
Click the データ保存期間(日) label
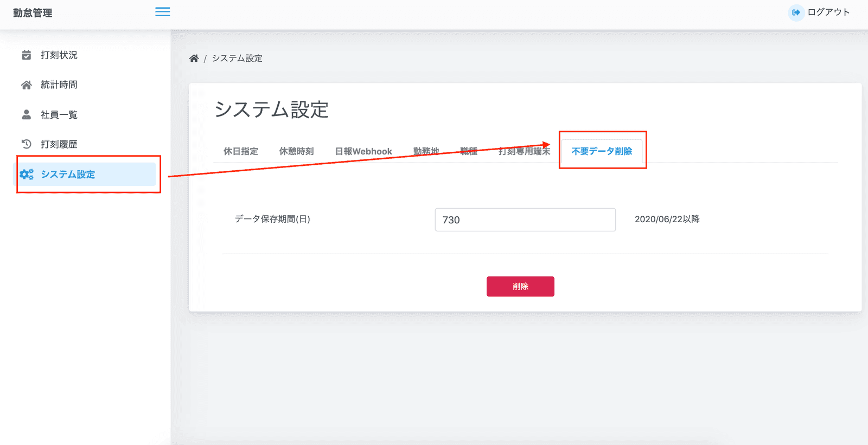coord(272,219)
